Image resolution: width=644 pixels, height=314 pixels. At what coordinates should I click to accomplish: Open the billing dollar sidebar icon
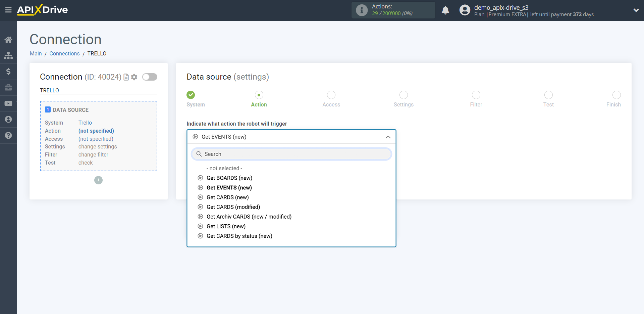coord(8,72)
